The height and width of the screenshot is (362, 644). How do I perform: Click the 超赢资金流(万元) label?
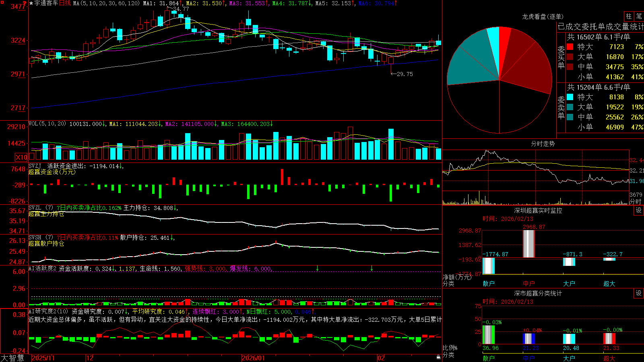click(x=52, y=172)
